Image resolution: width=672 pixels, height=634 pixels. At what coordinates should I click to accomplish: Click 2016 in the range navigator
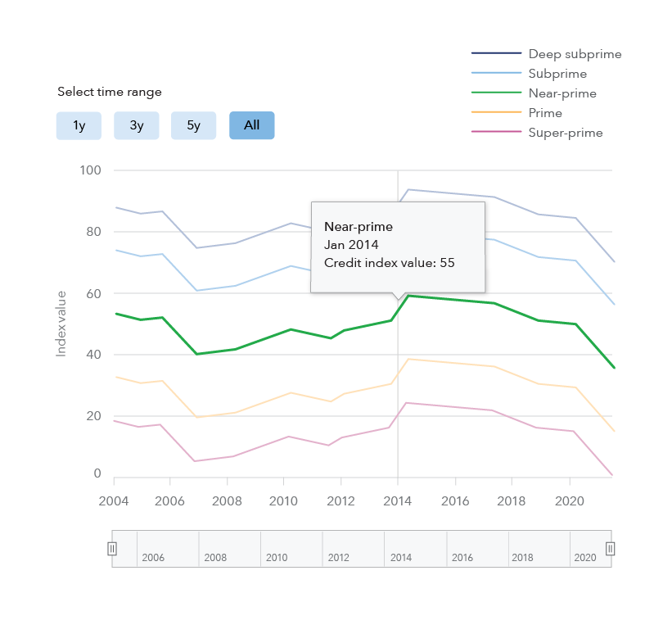[462, 558]
